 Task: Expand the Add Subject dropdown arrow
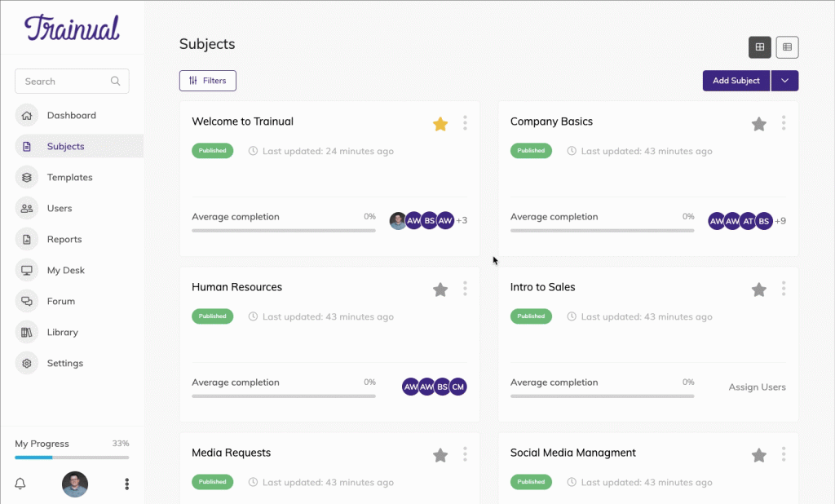click(784, 81)
